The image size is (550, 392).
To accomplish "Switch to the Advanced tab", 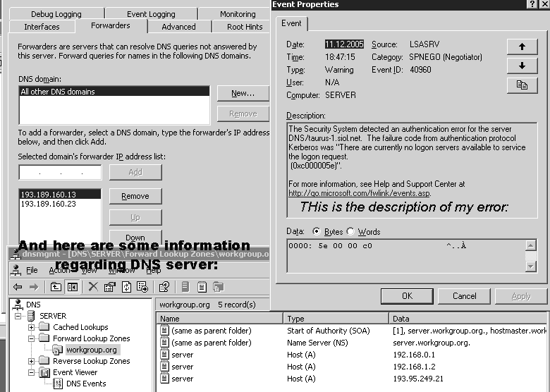I will (178, 27).
